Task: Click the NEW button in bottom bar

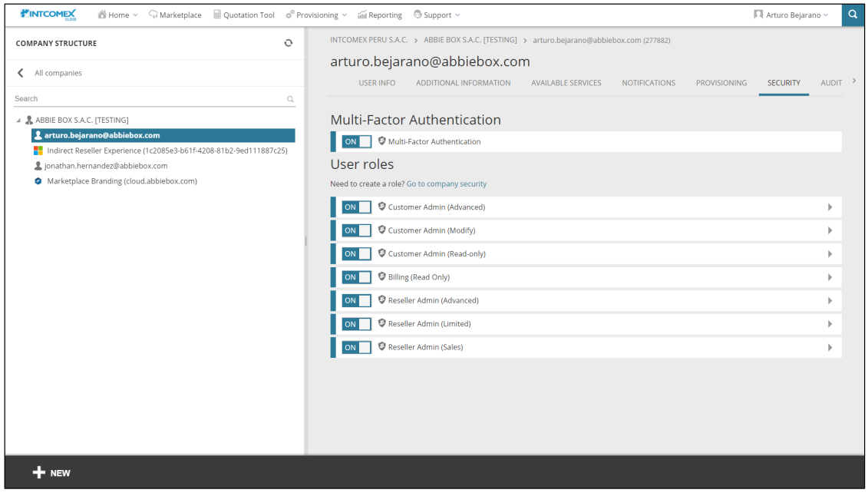Action: pyautogui.click(x=51, y=473)
